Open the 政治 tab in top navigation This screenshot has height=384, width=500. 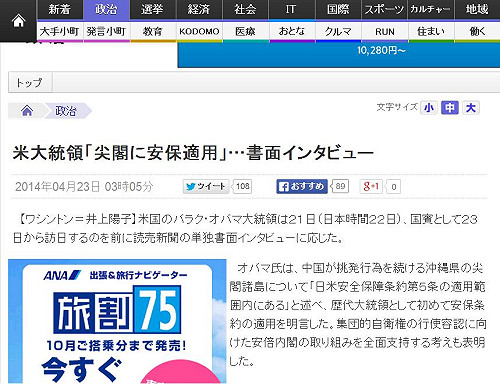tap(106, 9)
